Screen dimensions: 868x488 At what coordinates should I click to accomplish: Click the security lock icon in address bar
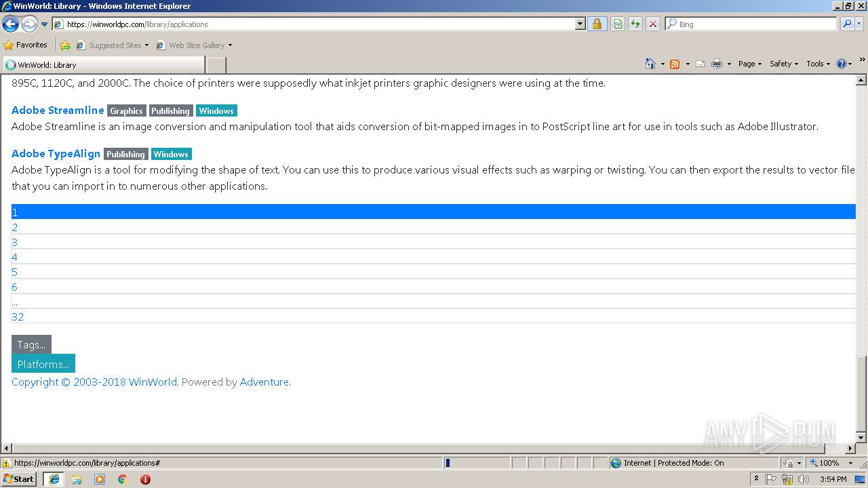(x=597, y=24)
